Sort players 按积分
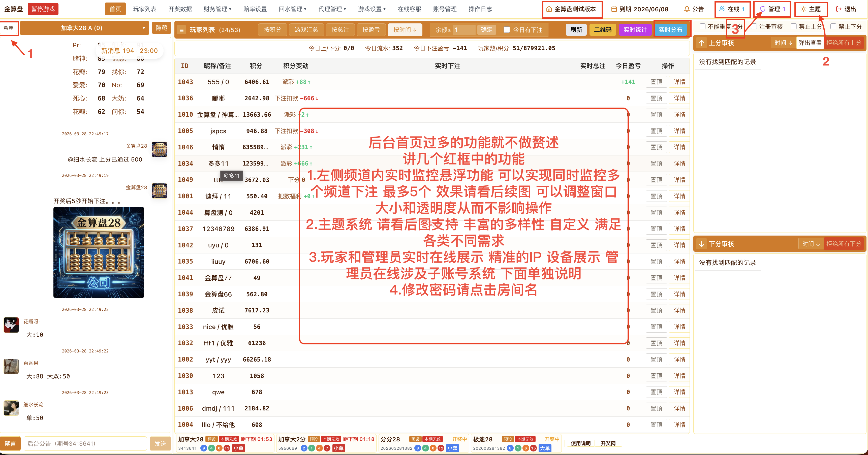This screenshot has height=455, width=868. (x=272, y=30)
